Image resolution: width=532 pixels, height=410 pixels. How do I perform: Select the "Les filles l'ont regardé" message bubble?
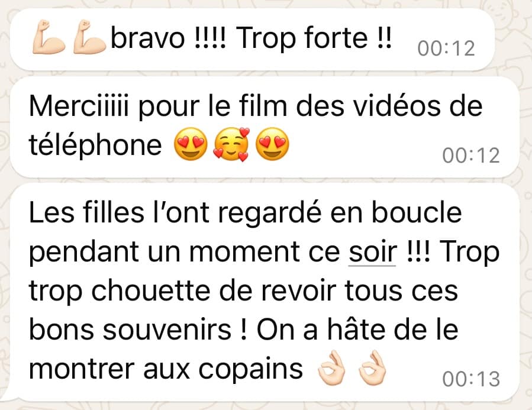pyautogui.click(x=265, y=292)
